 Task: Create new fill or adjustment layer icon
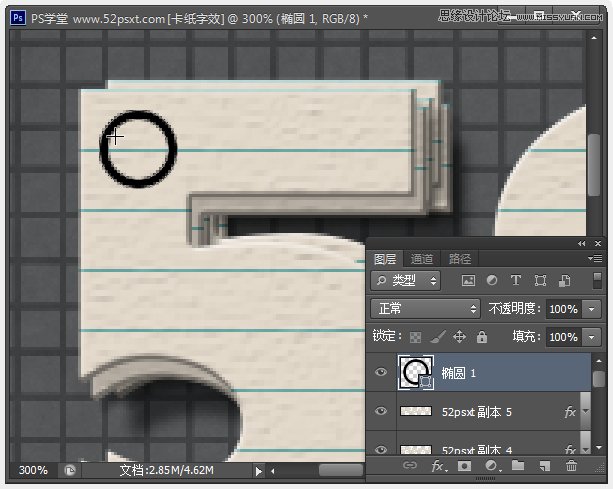click(492, 466)
